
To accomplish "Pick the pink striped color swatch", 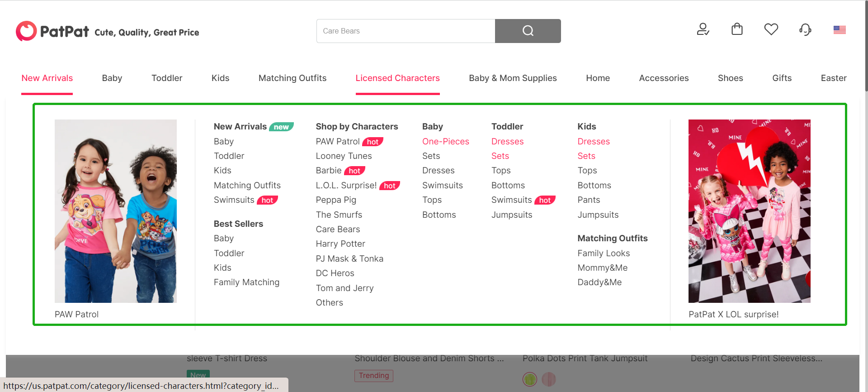I will coord(548,379).
